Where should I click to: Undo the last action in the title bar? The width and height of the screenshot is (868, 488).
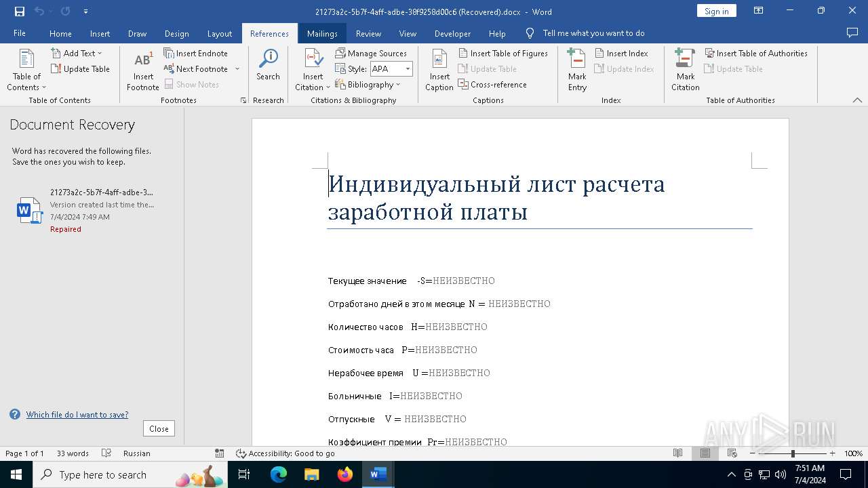[x=39, y=12]
